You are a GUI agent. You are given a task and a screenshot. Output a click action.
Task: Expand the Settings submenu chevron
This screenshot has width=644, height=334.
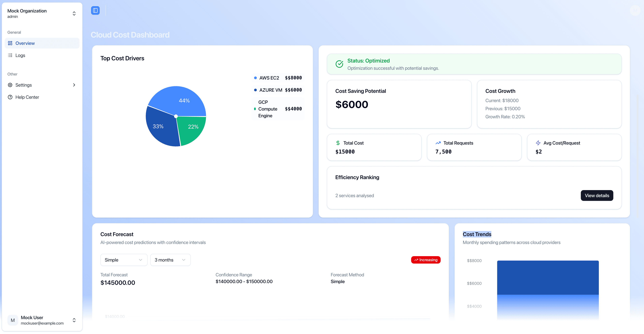click(74, 85)
